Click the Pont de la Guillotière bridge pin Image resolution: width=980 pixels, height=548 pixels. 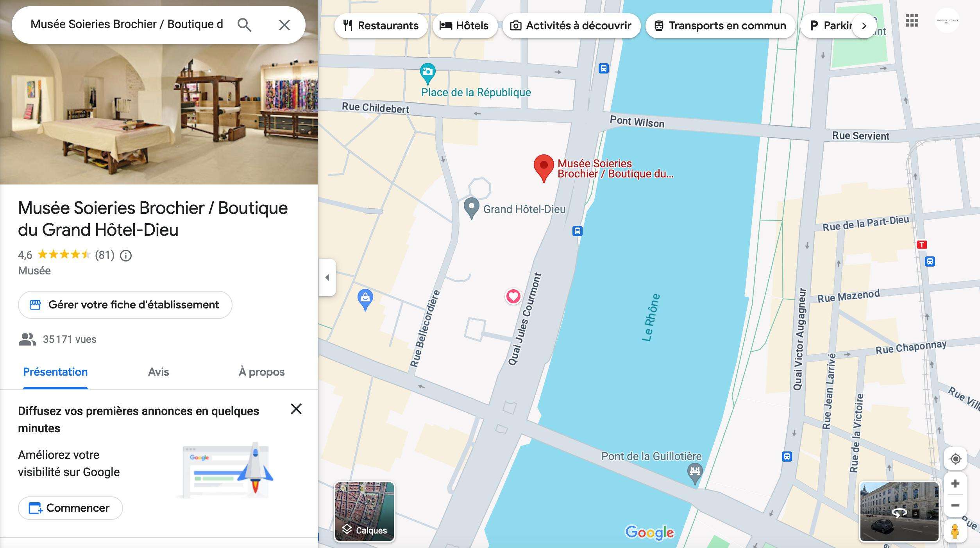(695, 473)
